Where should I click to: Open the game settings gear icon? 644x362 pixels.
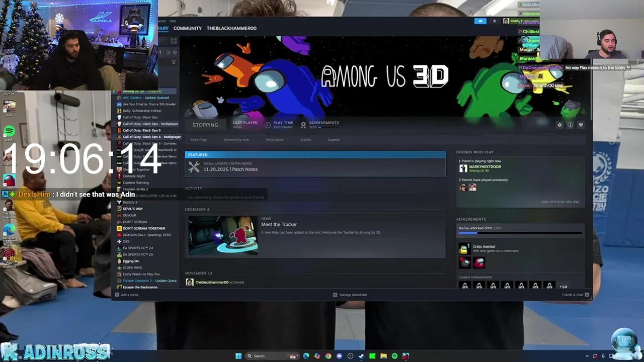click(559, 125)
